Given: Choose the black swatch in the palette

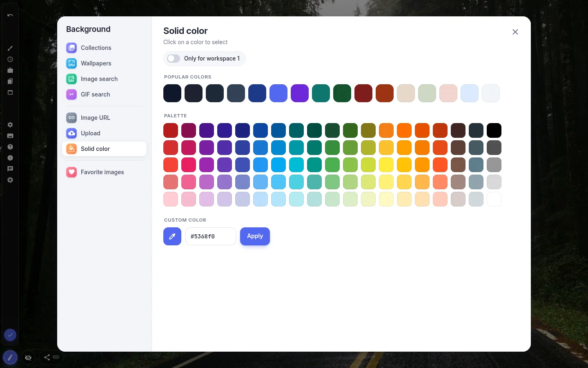Looking at the screenshot, I should (x=494, y=130).
